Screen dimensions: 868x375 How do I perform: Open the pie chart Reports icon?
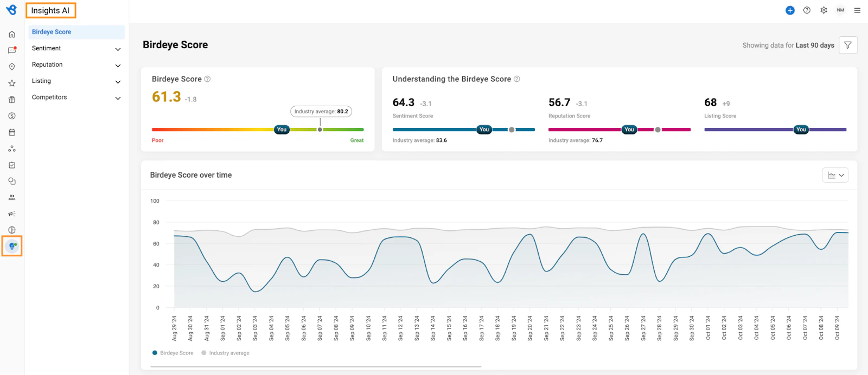click(12, 230)
